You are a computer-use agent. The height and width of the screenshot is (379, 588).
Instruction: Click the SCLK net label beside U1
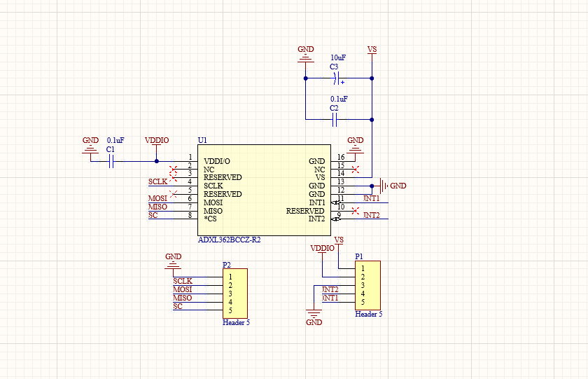(x=157, y=181)
